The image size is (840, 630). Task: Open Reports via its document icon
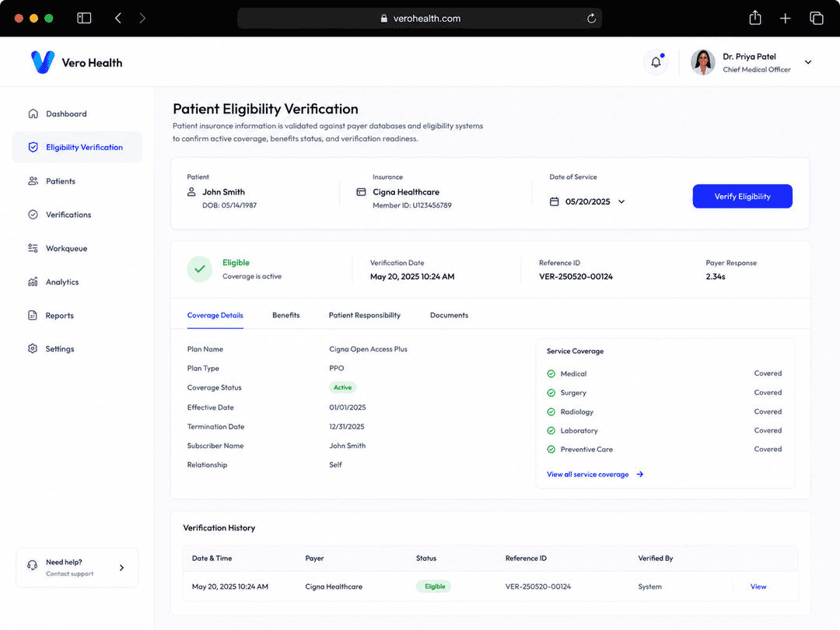pos(33,316)
